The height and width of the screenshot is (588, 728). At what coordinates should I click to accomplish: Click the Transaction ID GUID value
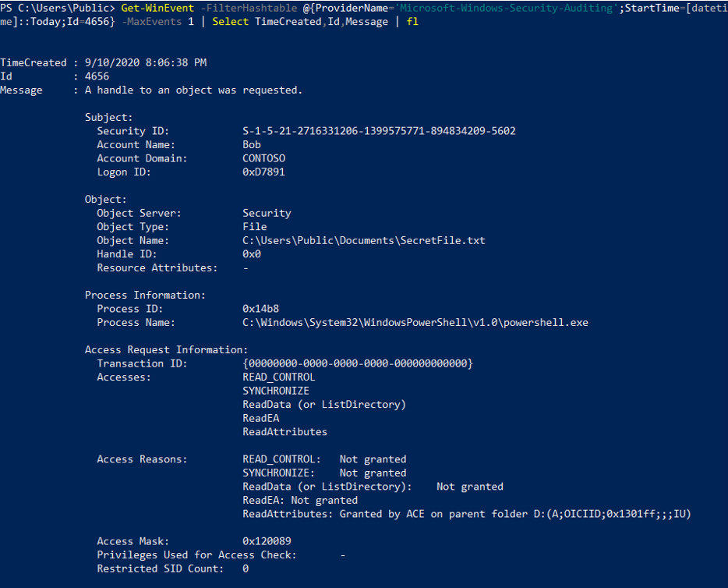358,363
